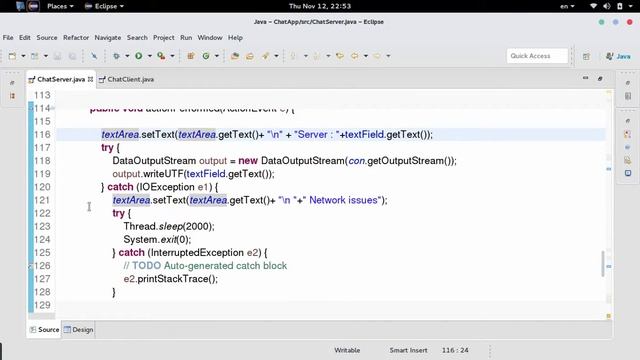640x360 pixels.
Task: Open the Search menu
Action: pyautogui.click(x=137, y=38)
